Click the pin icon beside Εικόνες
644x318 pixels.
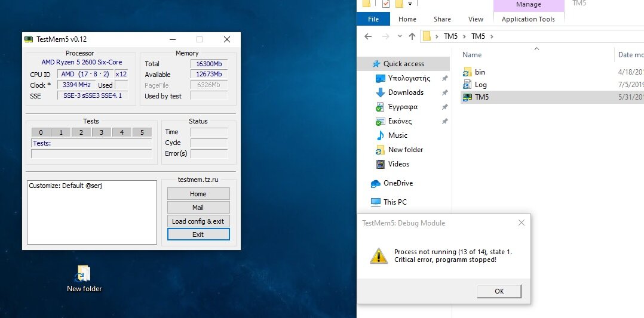(444, 122)
